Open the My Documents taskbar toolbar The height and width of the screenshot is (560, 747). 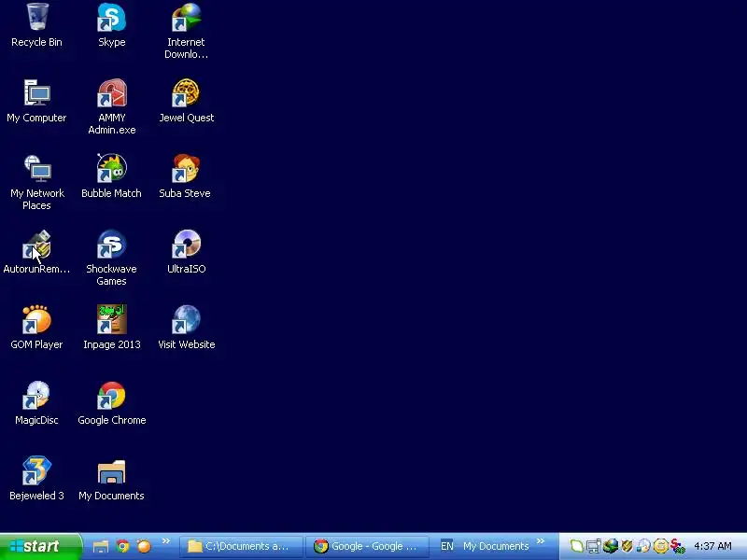[x=496, y=546]
